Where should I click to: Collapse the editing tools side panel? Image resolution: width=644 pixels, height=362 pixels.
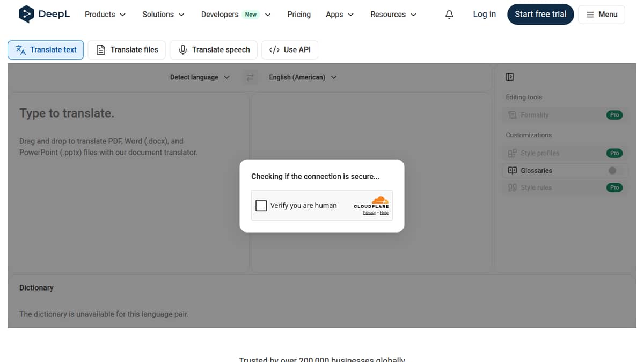[x=510, y=77]
